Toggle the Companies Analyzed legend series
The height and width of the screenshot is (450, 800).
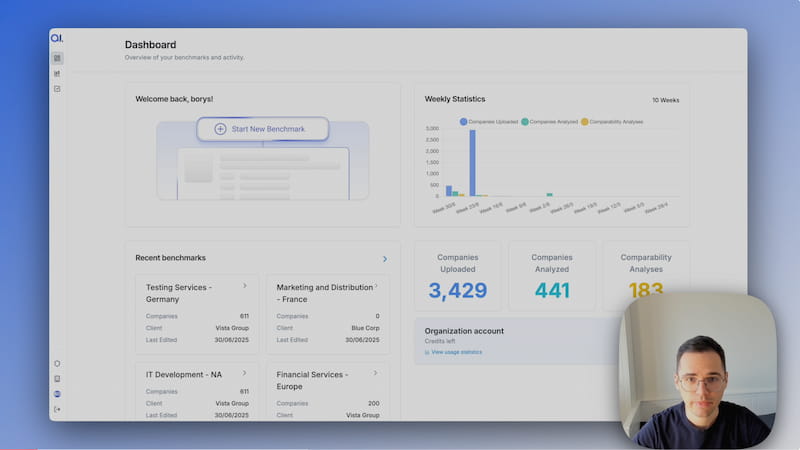click(x=551, y=122)
